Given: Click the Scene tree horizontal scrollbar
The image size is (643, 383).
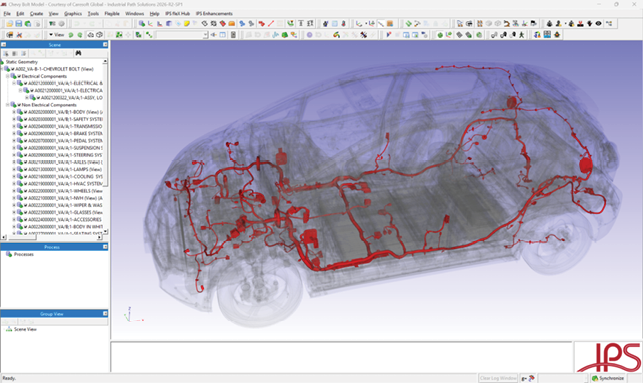Looking at the screenshot, I should pos(51,237).
